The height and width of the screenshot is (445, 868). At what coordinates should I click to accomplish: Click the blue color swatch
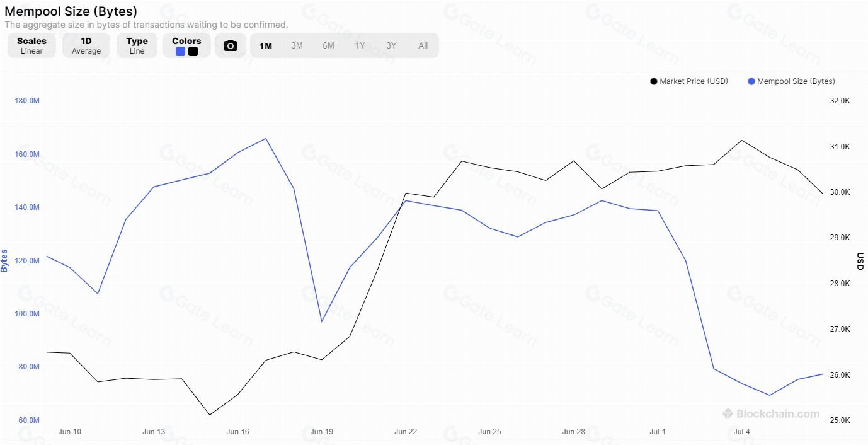click(181, 52)
